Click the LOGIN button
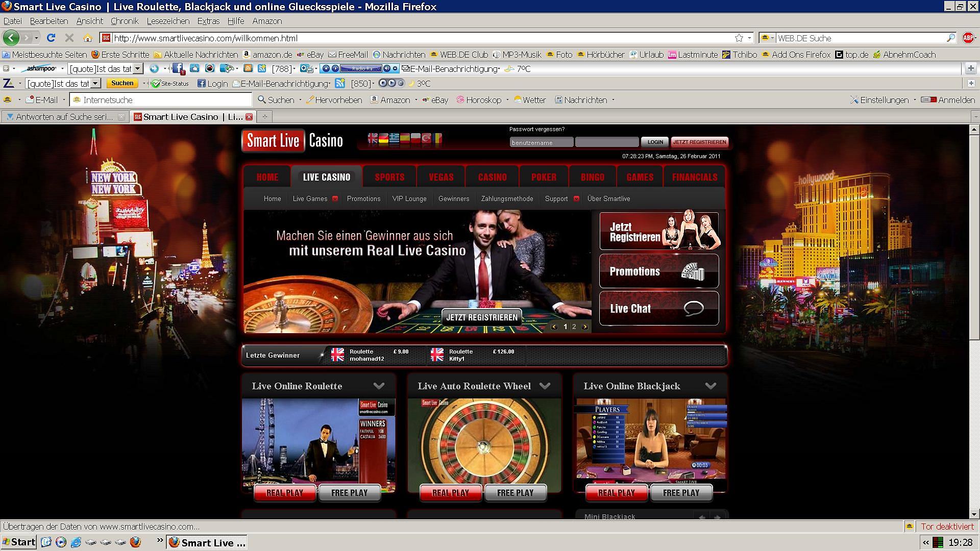Screen dimensions: 980x551 [x=655, y=142]
